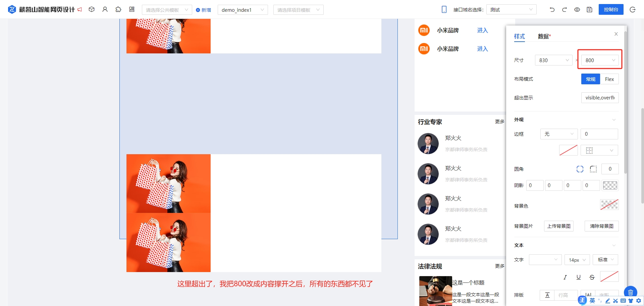This screenshot has height=306, width=644.
Task: Click the IME scissors icon
Action: pyautogui.click(x=615, y=301)
